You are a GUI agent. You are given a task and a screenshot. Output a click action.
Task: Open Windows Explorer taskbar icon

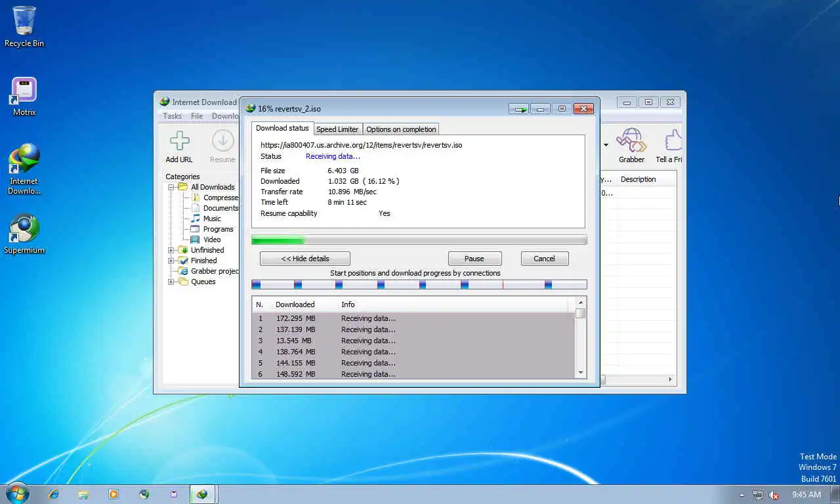(83, 494)
